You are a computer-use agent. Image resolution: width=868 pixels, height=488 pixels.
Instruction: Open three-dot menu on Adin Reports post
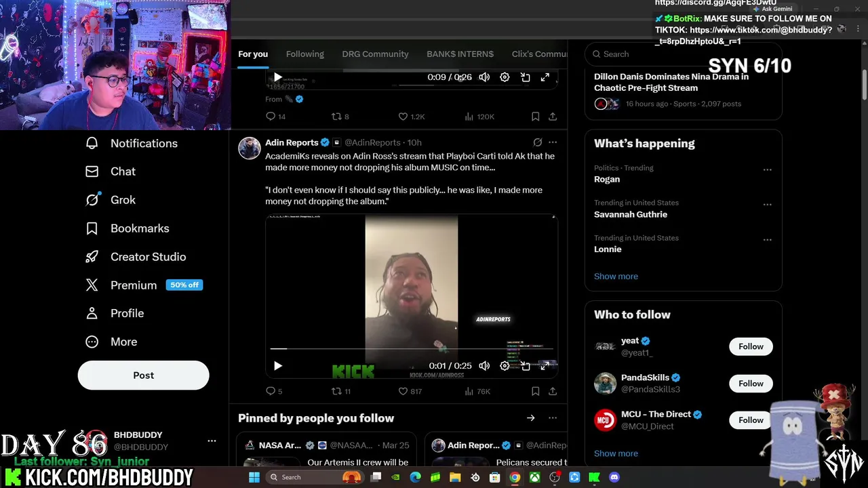(553, 142)
